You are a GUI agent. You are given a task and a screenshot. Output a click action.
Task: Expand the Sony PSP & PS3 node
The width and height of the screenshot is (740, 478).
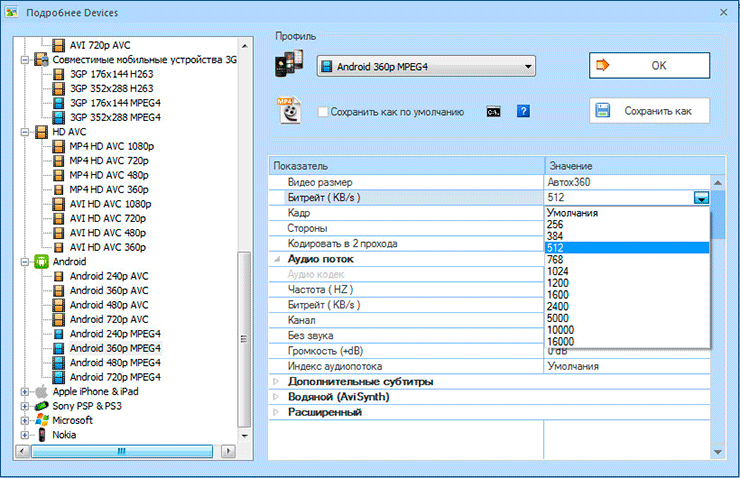tap(25, 406)
